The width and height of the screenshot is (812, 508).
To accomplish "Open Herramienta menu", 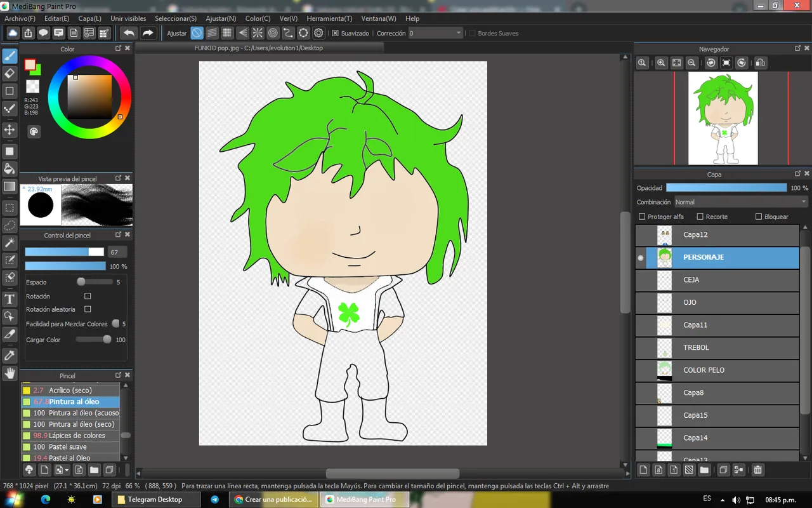I will tap(329, 18).
